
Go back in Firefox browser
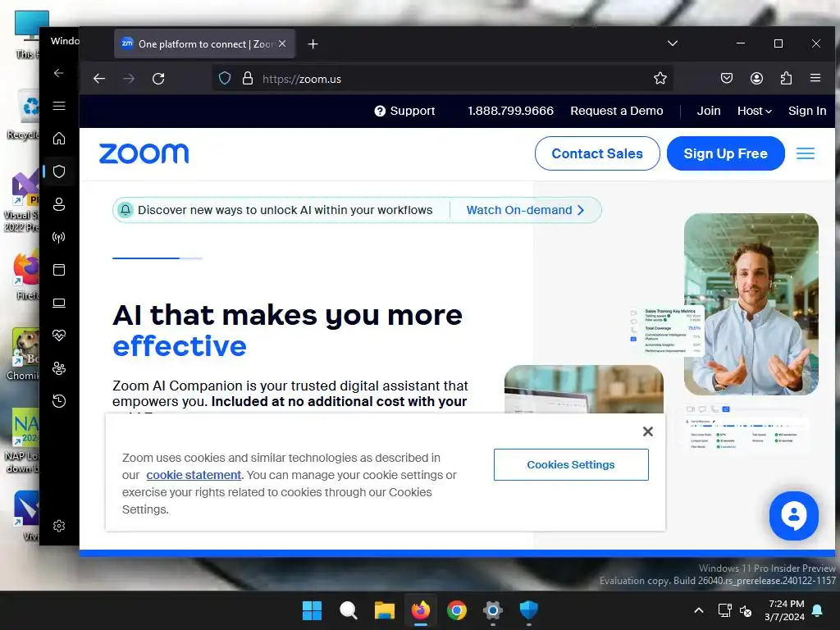click(99, 79)
